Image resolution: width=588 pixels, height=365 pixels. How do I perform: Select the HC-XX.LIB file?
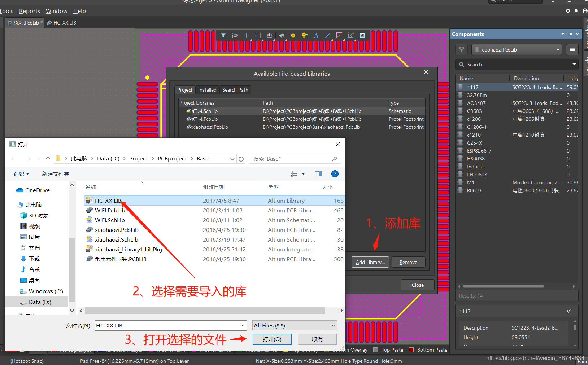(214, 201)
